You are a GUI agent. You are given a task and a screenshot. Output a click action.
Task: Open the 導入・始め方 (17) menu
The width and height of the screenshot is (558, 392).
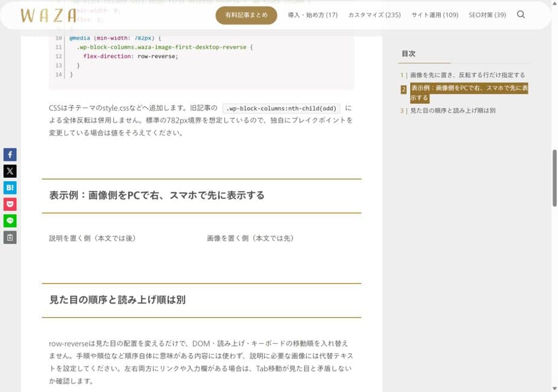[x=312, y=15]
